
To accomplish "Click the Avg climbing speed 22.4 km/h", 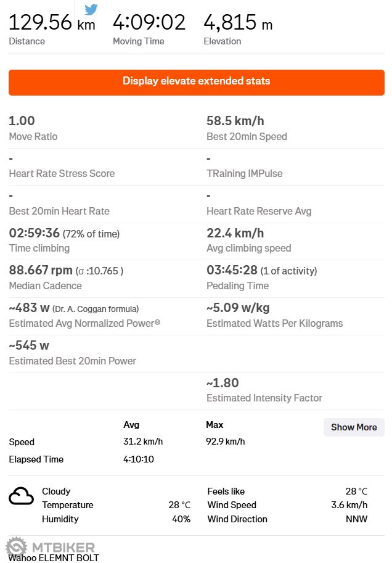I will point(235,233).
